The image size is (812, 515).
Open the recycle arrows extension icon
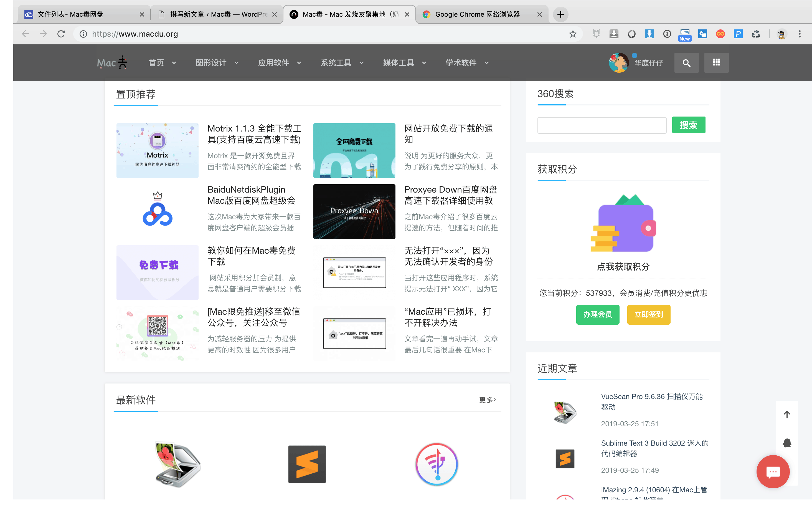[756, 34]
